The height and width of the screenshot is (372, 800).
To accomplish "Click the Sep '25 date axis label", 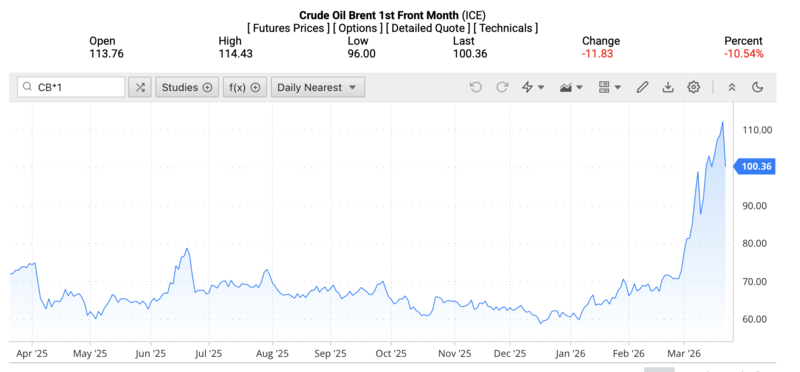I will (x=331, y=353).
